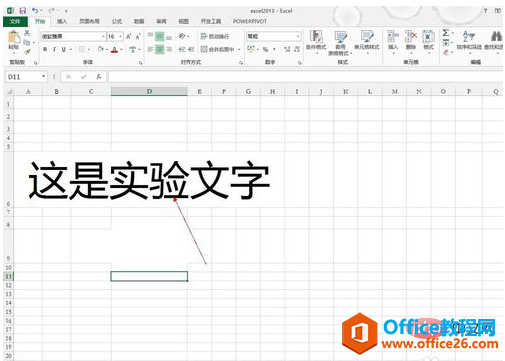
Task: Click the phonetic guide 文 icon
Action: coord(133,49)
